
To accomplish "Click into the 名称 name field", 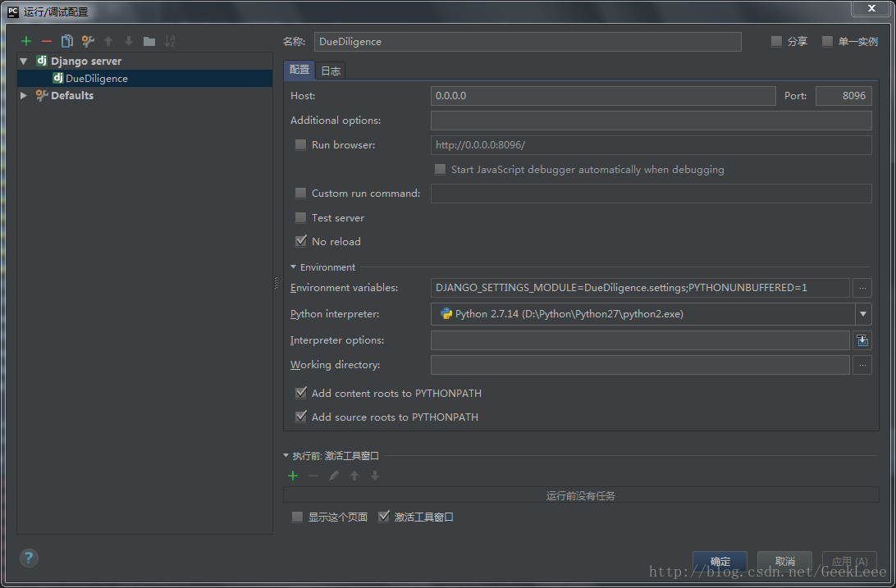I will coord(528,42).
